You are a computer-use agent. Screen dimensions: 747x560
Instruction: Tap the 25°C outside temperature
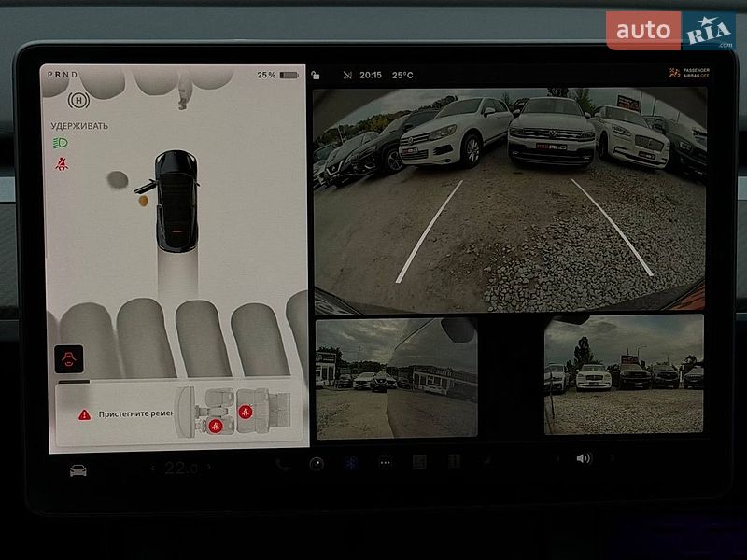point(402,76)
